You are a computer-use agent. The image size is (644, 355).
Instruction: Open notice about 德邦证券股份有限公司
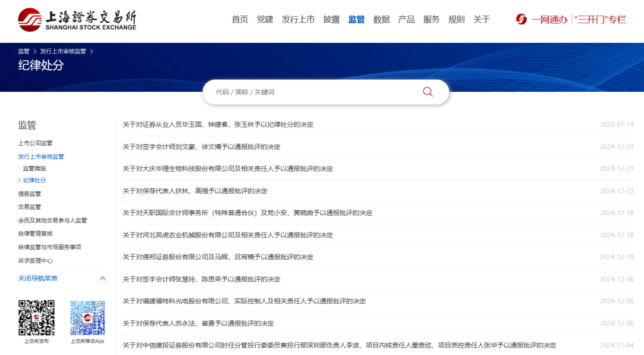pos(218,257)
